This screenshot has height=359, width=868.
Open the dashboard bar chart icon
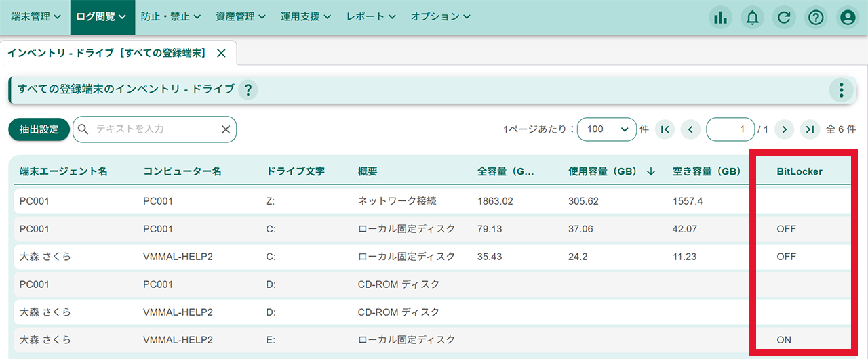click(x=720, y=18)
